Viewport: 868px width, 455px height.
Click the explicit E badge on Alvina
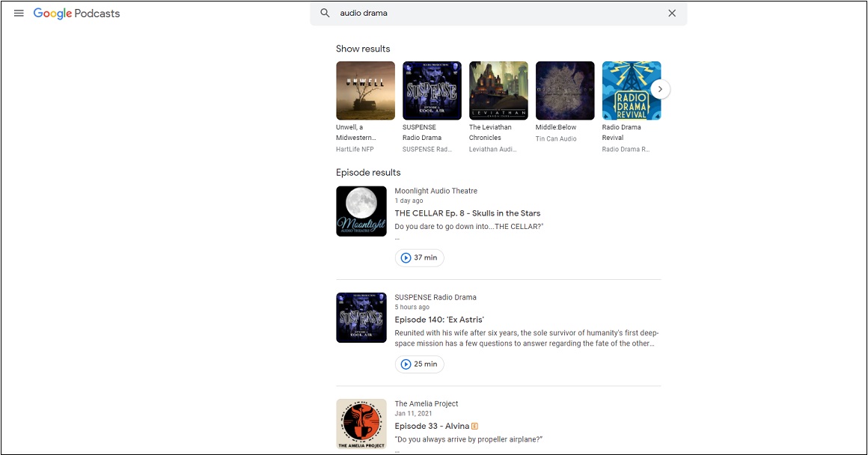pos(474,427)
